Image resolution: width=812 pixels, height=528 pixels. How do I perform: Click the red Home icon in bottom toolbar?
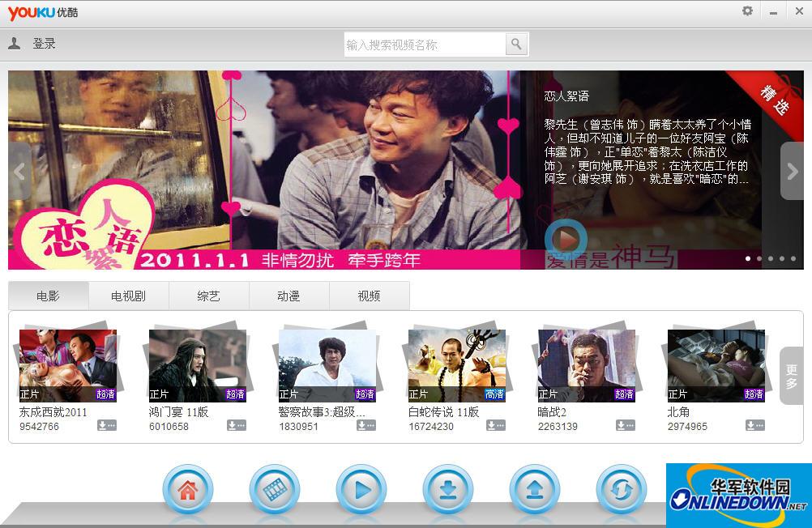pyautogui.click(x=188, y=490)
